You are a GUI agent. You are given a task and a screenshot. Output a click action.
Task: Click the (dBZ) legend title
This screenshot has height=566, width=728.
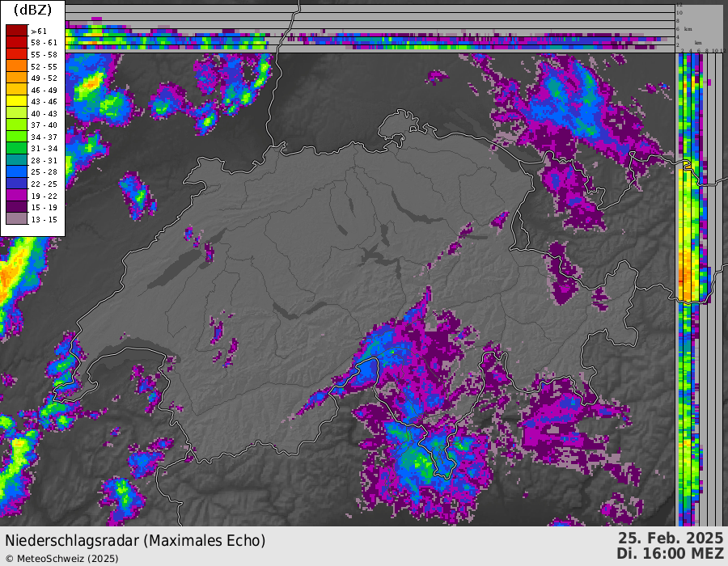pos(32,11)
